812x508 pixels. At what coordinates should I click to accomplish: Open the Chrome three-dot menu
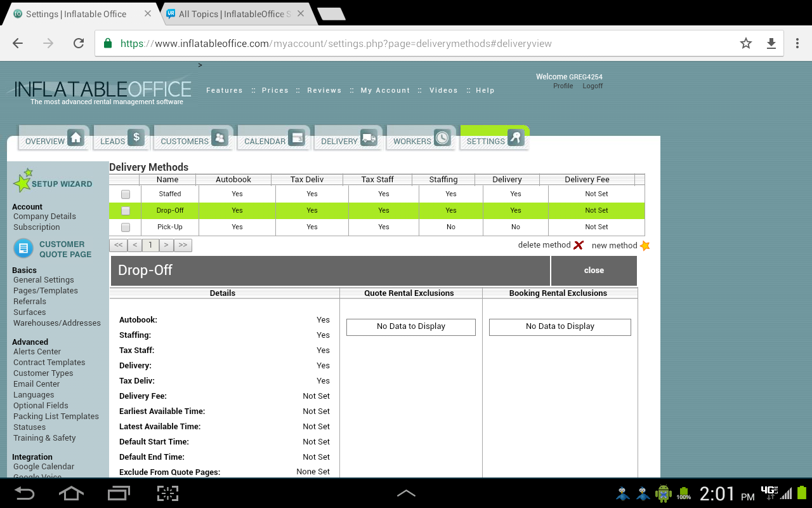[797, 43]
